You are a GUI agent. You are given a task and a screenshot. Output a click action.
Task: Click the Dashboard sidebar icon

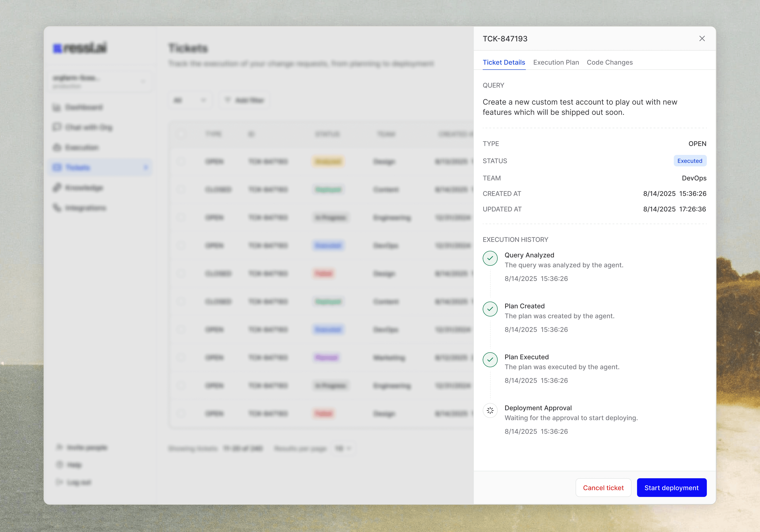click(57, 108)
